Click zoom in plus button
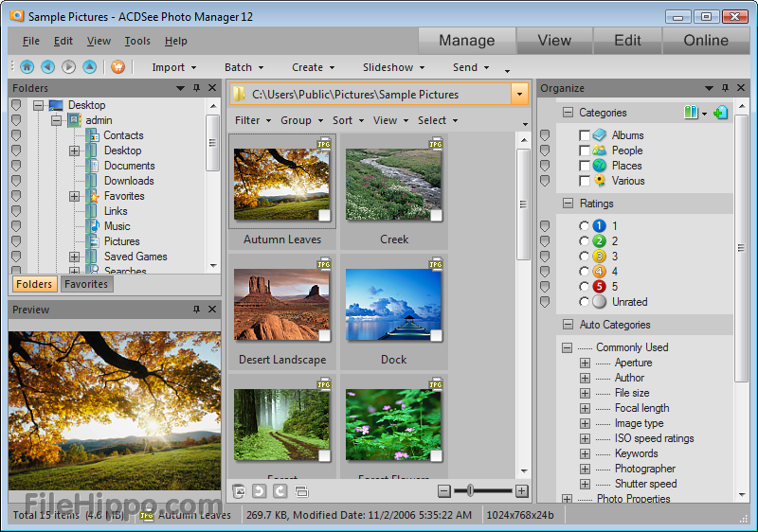The width and height of the screenshot is (758, 532). point(522,491)
